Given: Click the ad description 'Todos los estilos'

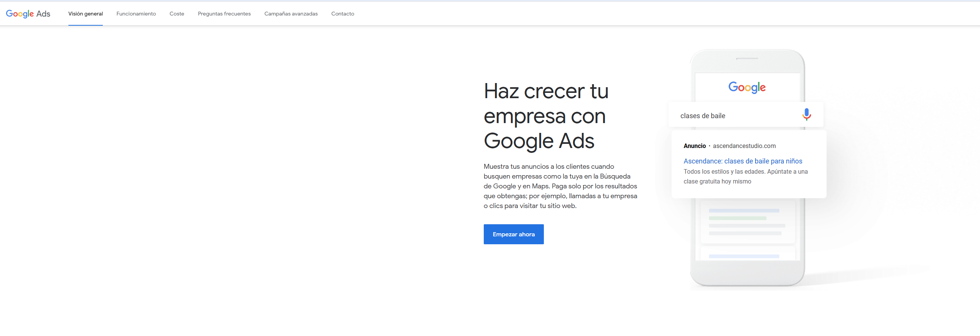Looking at the screenshot, I should tap(745, 177).
